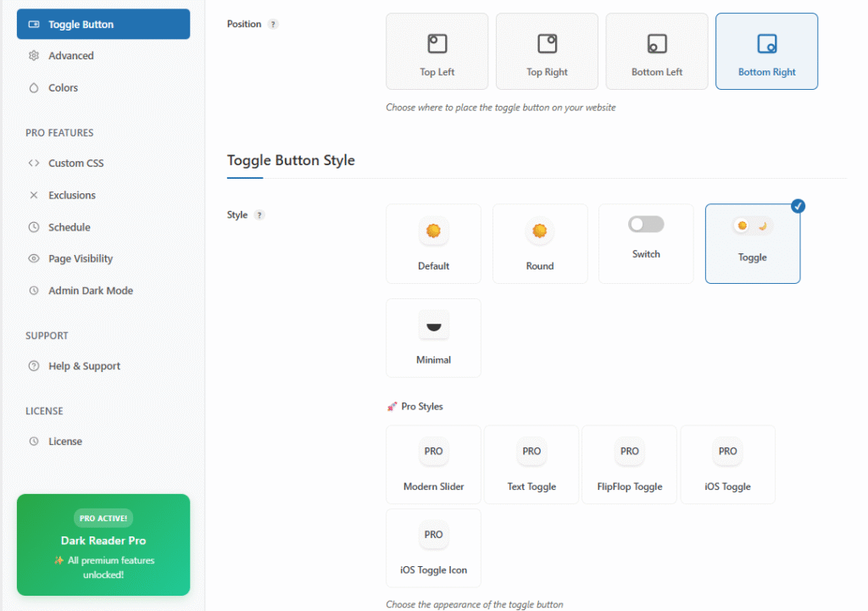This screenshot has width=868, height=611.
Task: Select Top Left position
Action: point(437,52)
